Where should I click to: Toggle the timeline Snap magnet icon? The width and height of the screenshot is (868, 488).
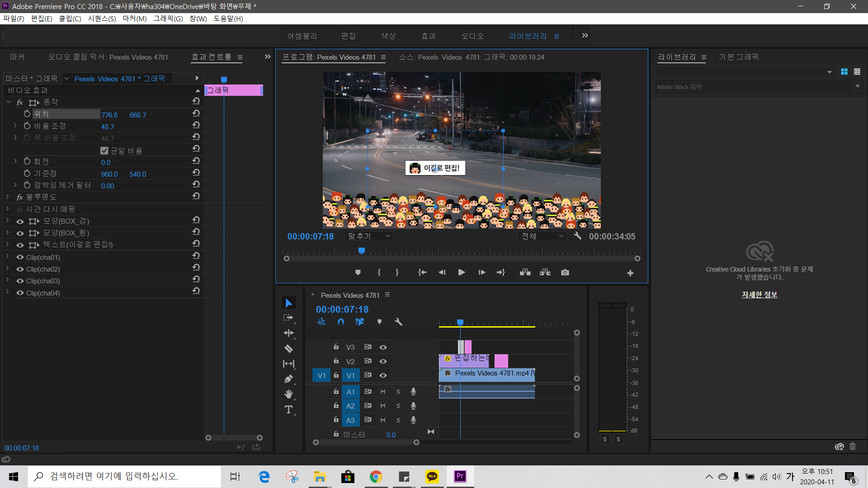point(341,322)
